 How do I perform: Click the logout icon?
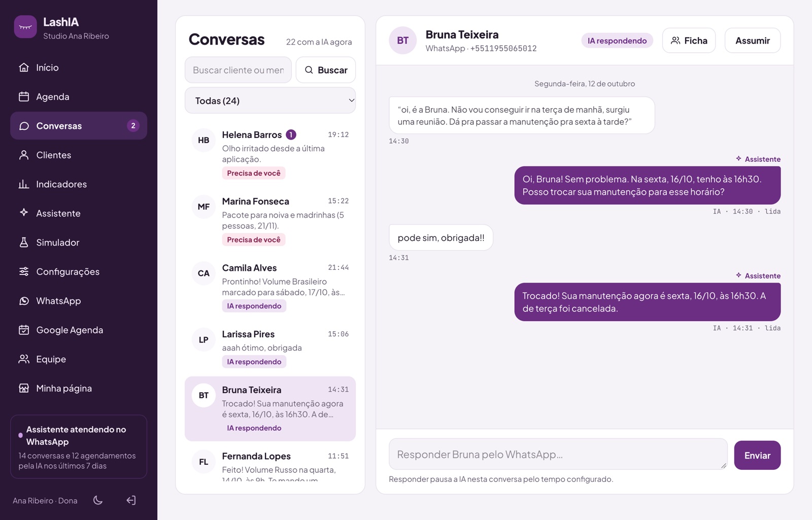click(131, 500)
